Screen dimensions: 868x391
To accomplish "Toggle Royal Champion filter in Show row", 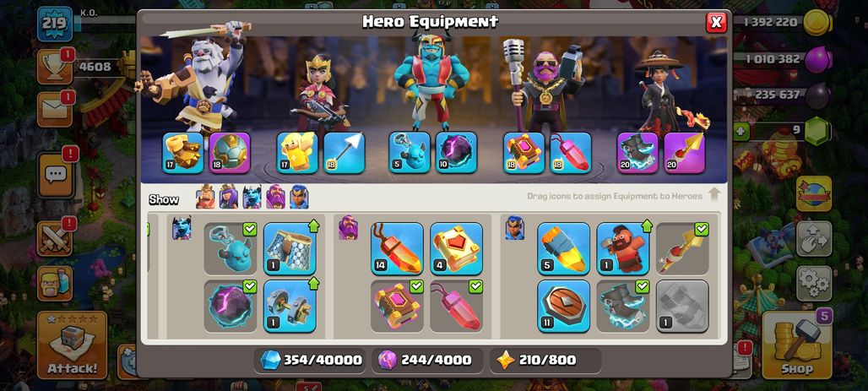I will [x=299, y=197].
